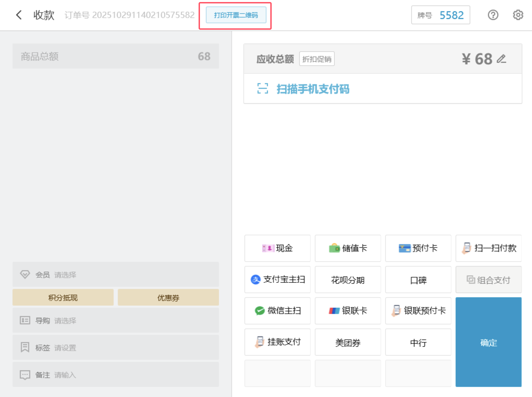This screenshot has width=532, height=397.
Task: Click the 积分抵现 points redemption button
Action: coord(63,298)
